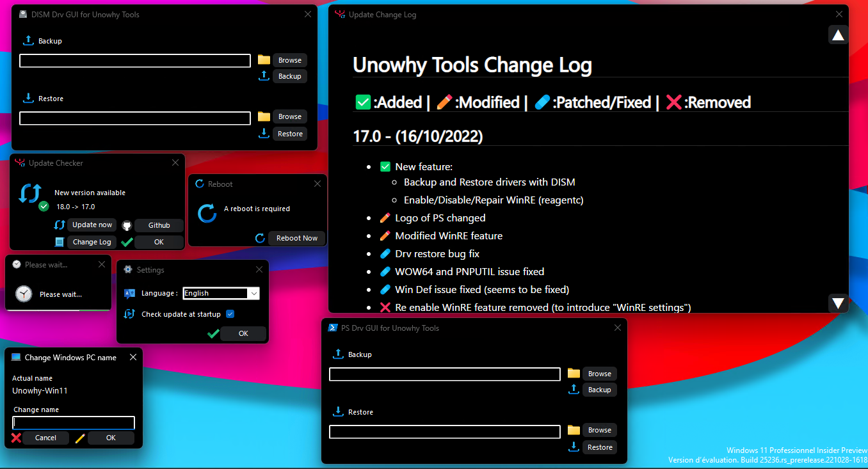This screenshot has width=868, height=469.
Task: Click the PS Drv Restore section header icon
Action: (338, 411)
